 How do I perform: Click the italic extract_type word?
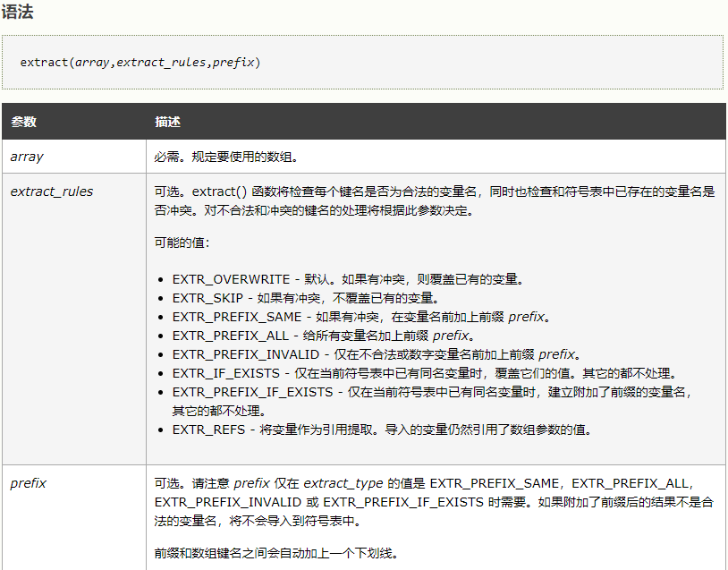point(343,483)
